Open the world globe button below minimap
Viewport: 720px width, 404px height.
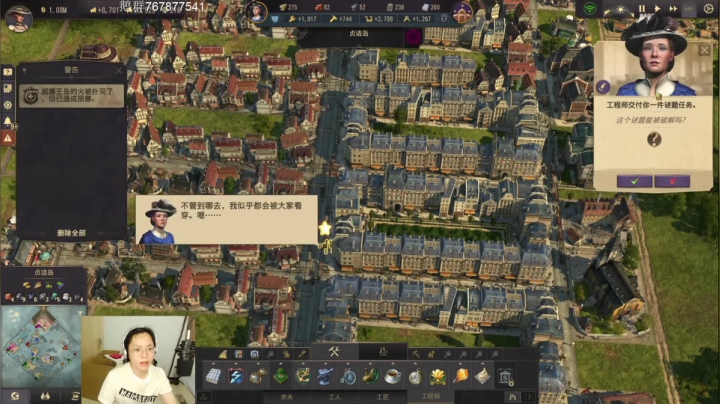coord(15,396)
